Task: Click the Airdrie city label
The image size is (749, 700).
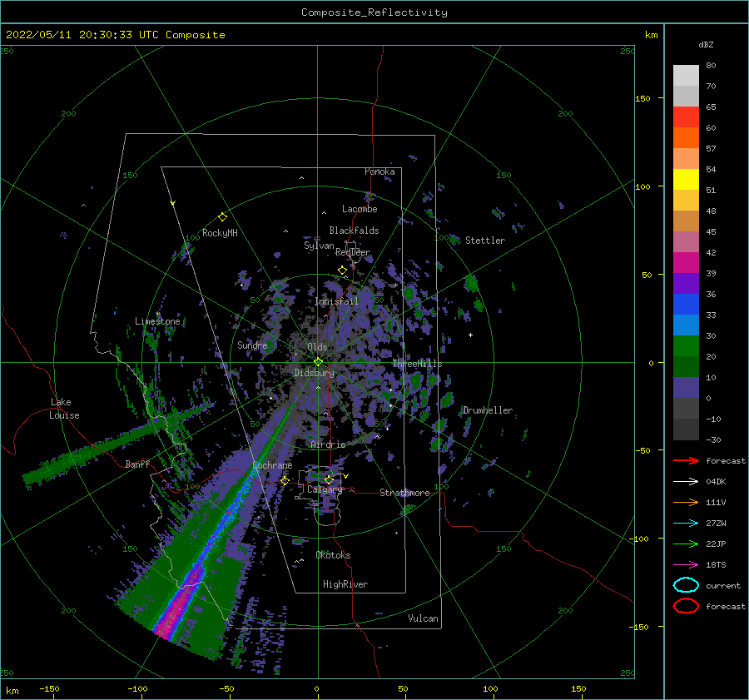Action: tap(328, 444)
